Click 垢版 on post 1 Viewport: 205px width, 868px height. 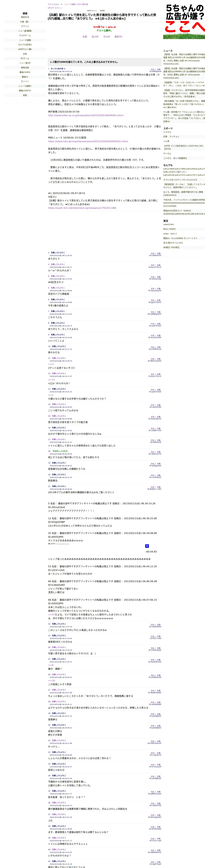pyautogui.click(x=153, y=70)
